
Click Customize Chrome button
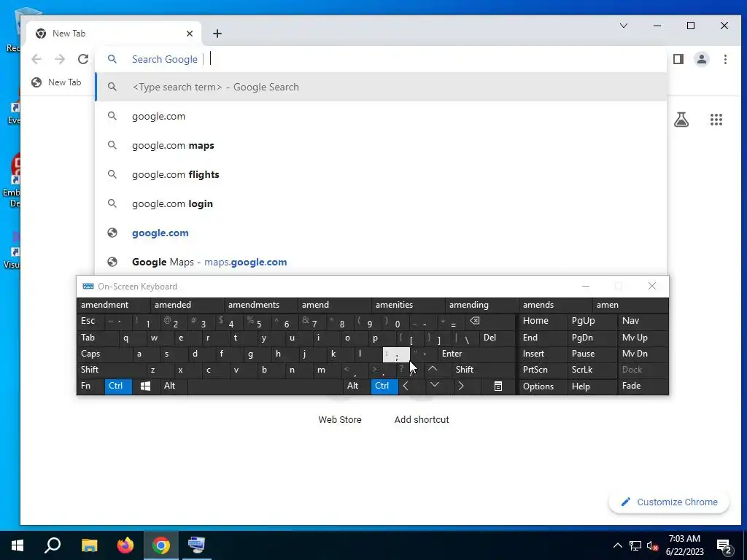(x=669, y=502)
